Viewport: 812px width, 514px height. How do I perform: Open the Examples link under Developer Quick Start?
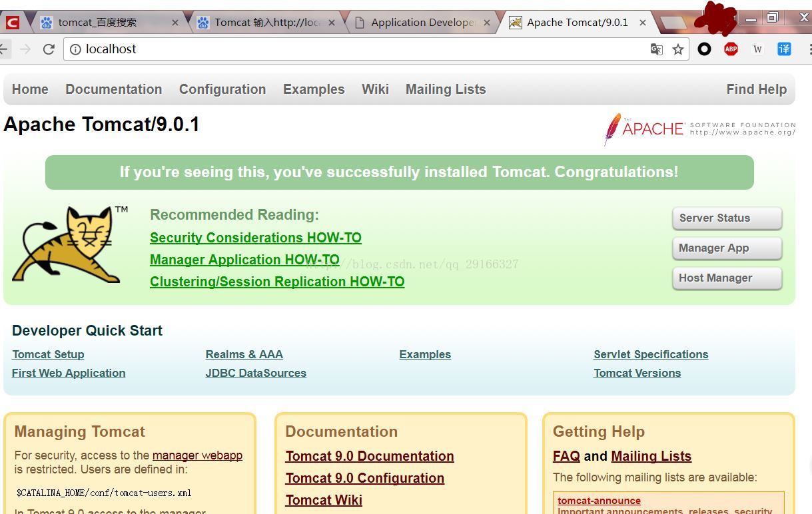(425, 354)
